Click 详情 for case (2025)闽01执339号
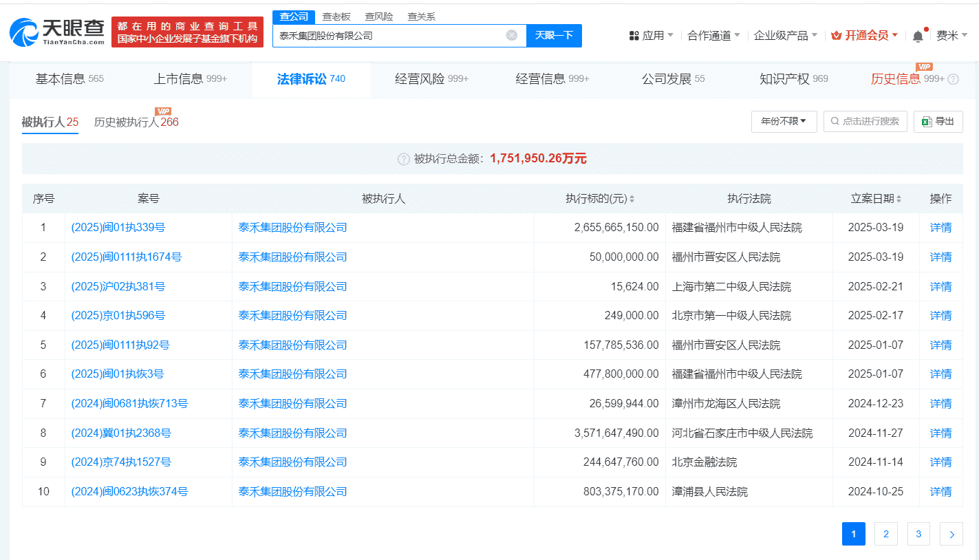 [x=940, y=227]
